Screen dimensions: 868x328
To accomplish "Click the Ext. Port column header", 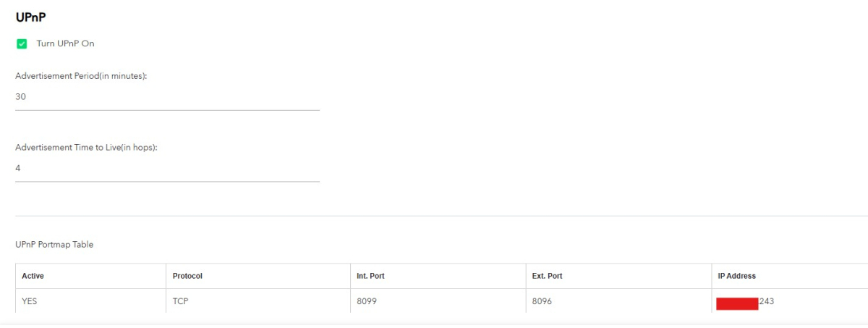I will pos(547,276).
